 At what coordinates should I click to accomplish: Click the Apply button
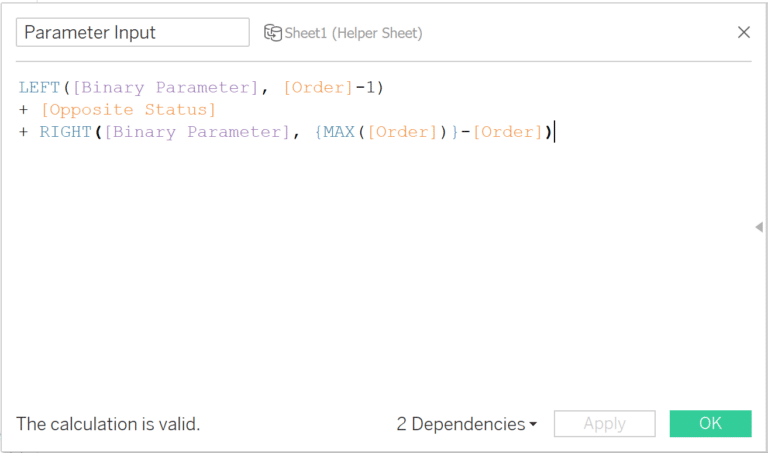[604, 424]
